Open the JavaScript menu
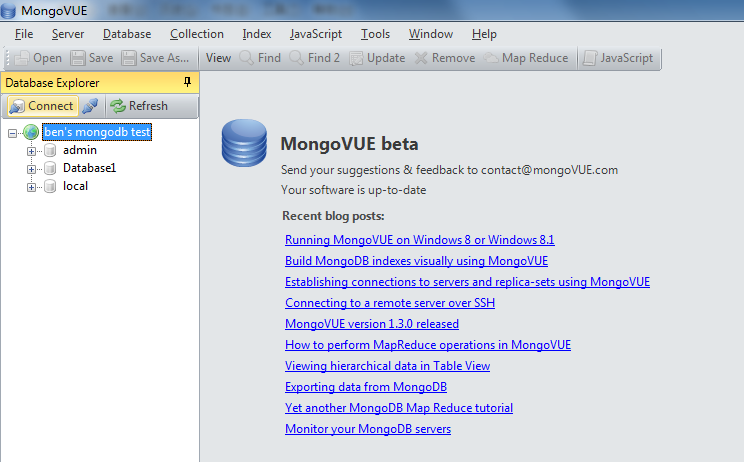 pos(316,34)
